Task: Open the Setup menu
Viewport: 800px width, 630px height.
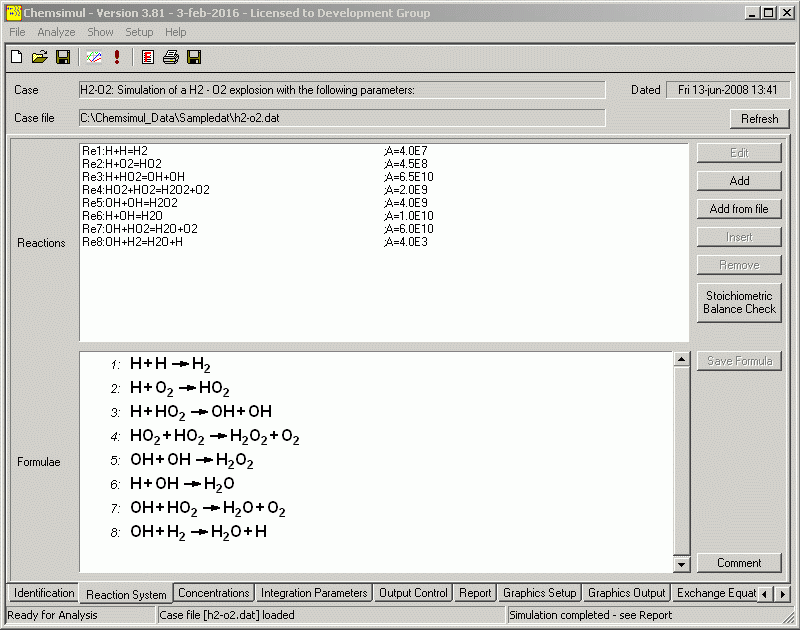Action: (139, 32)
